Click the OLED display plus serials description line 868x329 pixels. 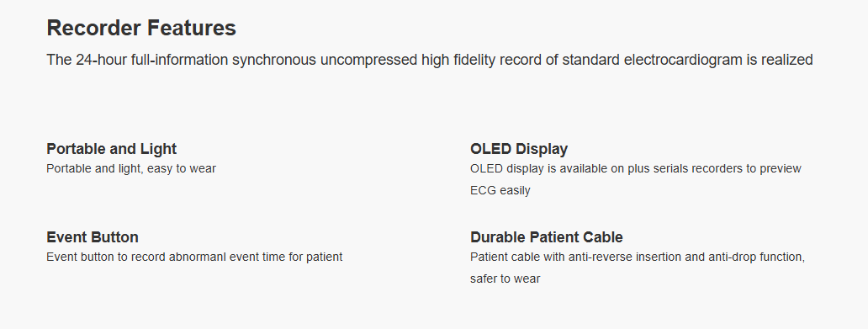(x=636, y=168)
